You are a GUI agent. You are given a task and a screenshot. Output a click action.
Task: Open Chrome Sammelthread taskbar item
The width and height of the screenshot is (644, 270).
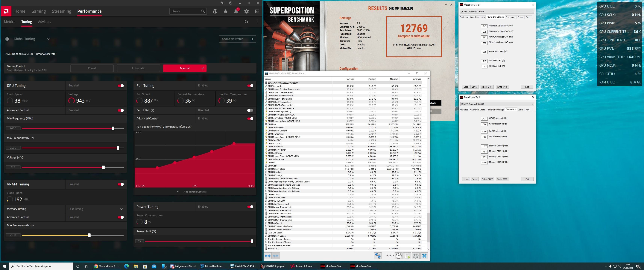[x=107, y=266]
